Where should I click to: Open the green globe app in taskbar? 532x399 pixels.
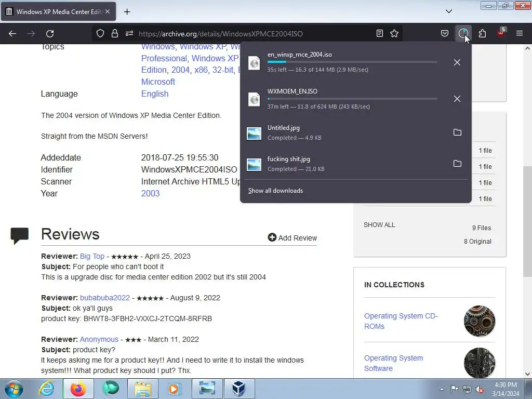click(111, 389)
